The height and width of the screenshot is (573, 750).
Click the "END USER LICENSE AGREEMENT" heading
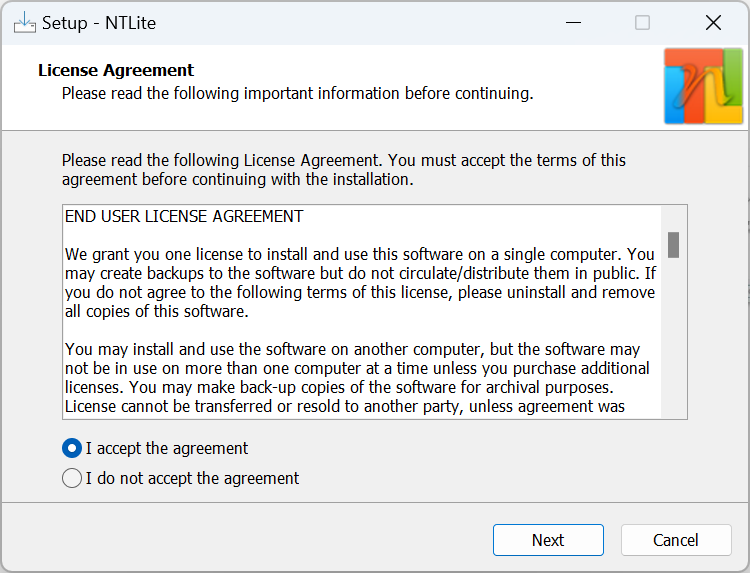[184, 216]
